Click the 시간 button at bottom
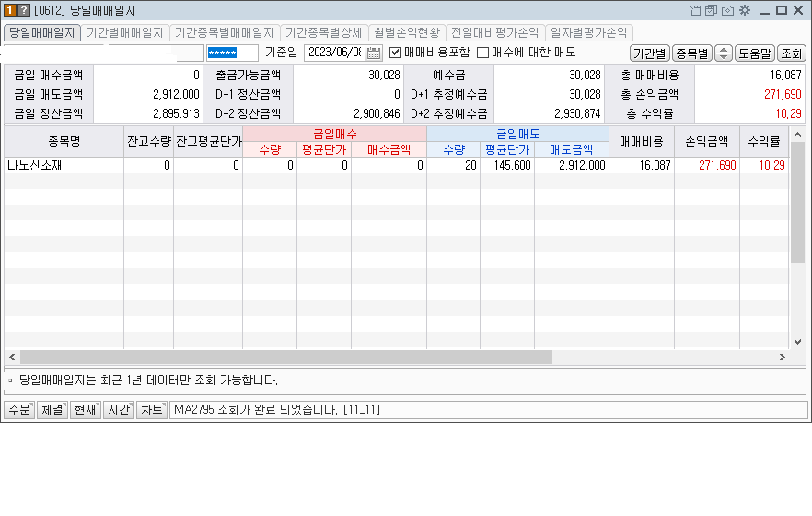The width and height of the screenshot is (812, 516). point(119,410)
